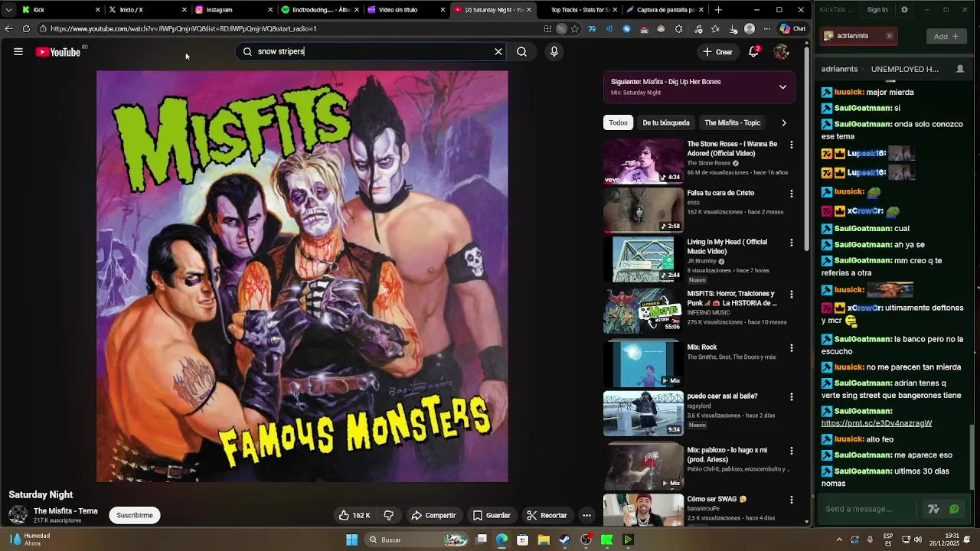This screenshot has width=980, height=551.
Task: Open the prnt.sc link in KickTalk chat
Action: [877, 423]
